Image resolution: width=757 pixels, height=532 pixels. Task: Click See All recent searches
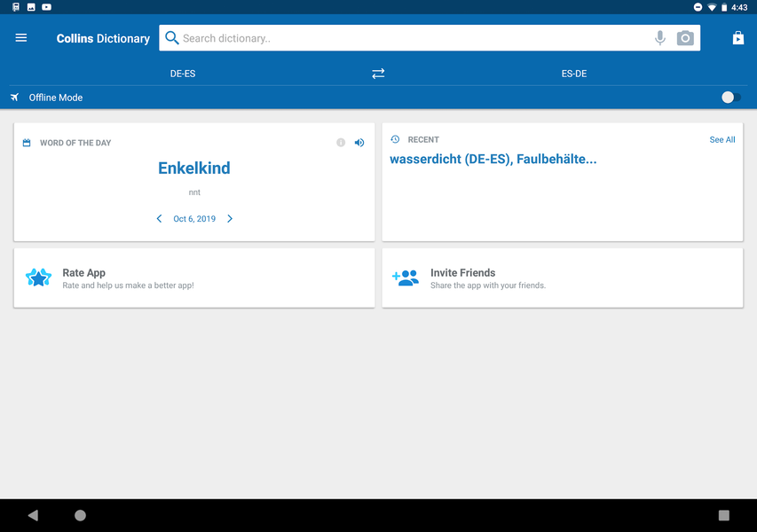tap(722, 140)
